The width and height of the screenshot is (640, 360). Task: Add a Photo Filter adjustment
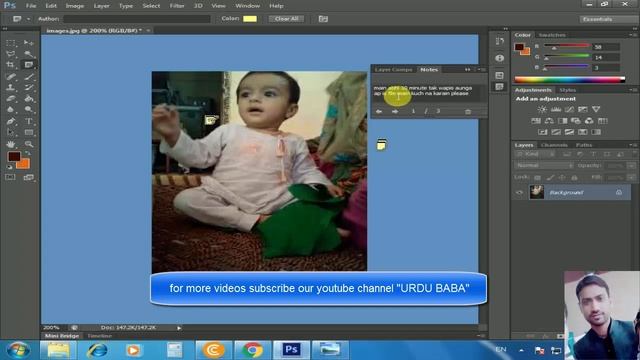coord(576,121)
